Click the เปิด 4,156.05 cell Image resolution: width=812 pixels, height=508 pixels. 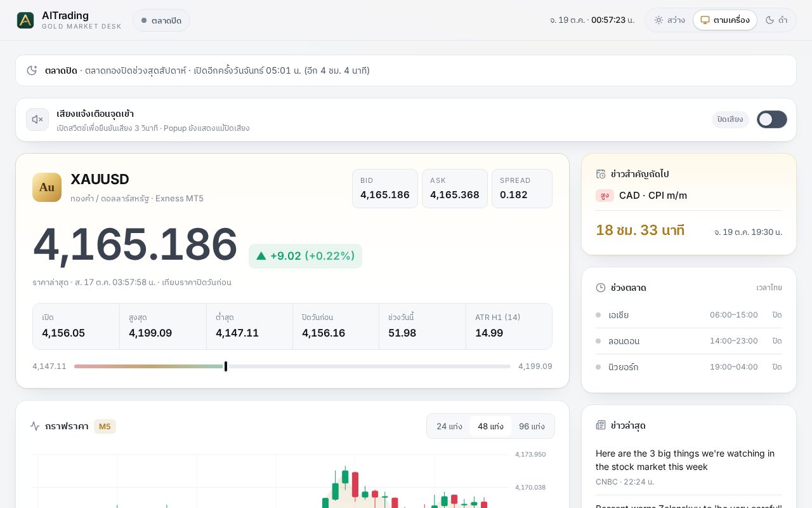(76, 326)
